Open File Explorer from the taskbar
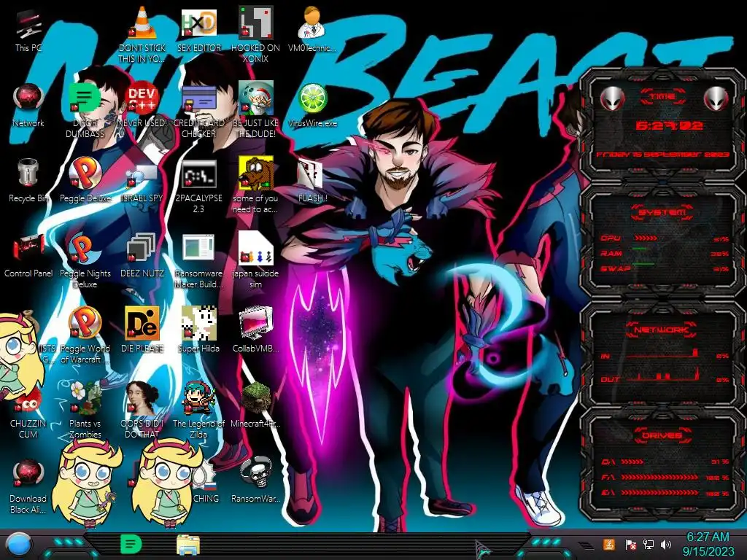747x560 pixels. pos(187,545)
